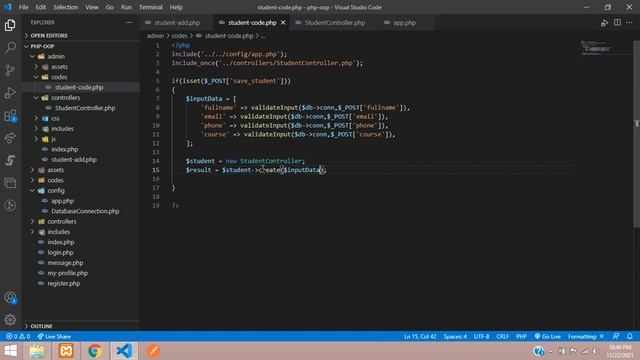Open my-profile.php in explorer
Screen dimensions: 640x360
coord(67,273)
